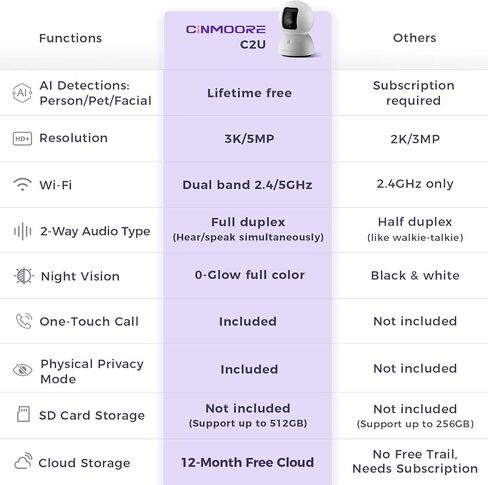Click the One-Touch Call phone icon
Viewport: 488px width, 485px height.
pos(24,321)
